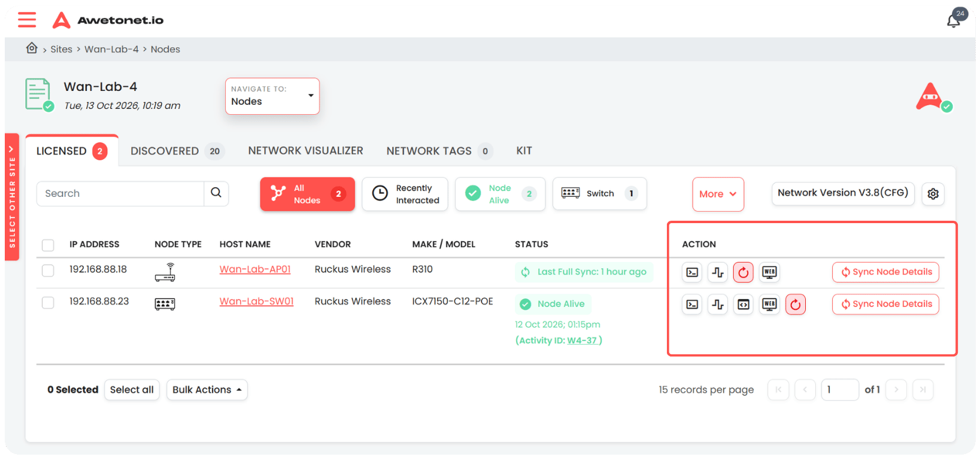Go to home via breadcrumb house icon
This screenshot has height=460, width=980.
coord(32,48)
